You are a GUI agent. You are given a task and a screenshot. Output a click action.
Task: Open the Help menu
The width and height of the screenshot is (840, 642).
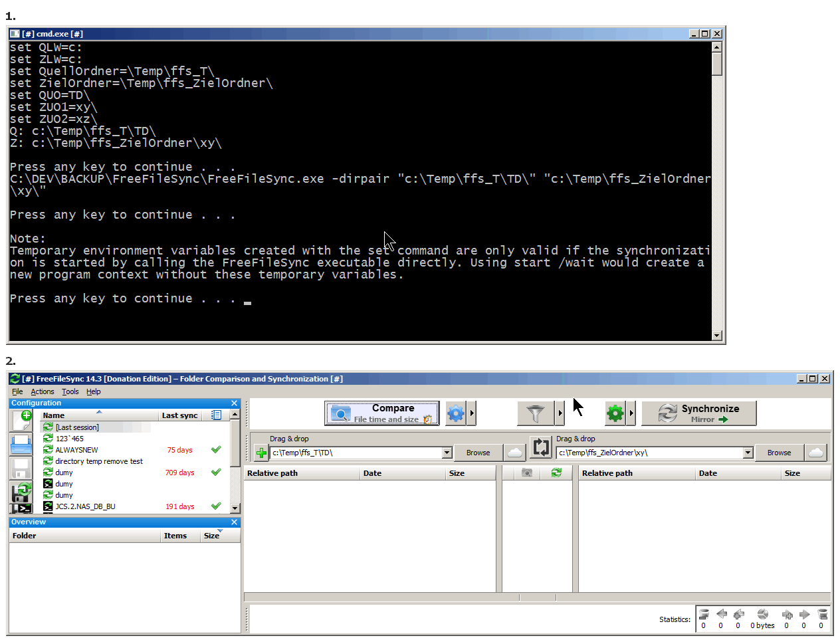click(94, 391)
